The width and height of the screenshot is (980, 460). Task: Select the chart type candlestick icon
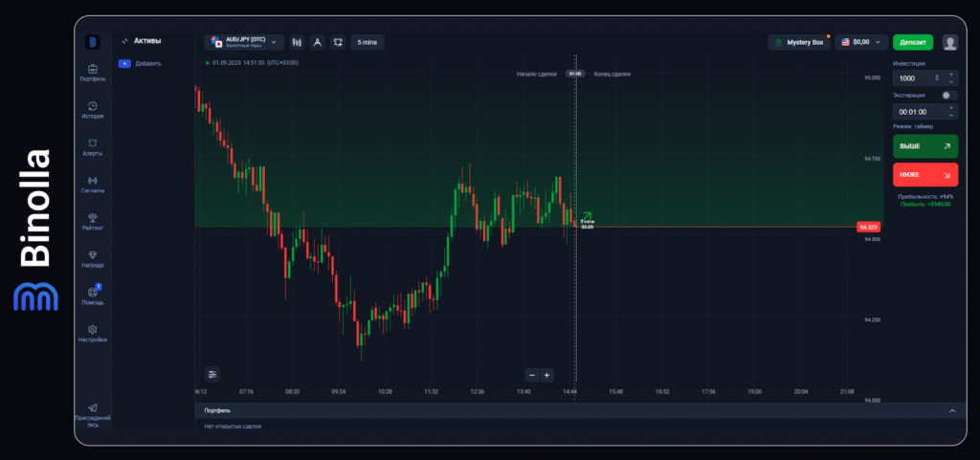(297, 42)
